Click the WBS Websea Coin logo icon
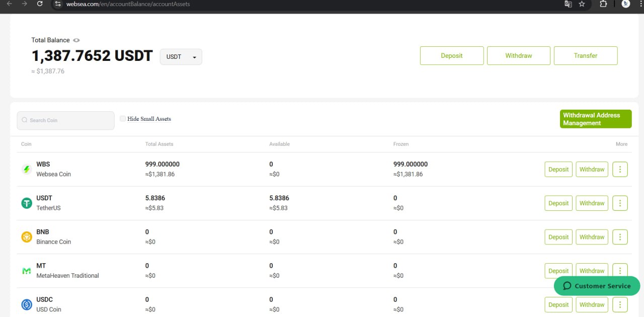The width and height of the screenshot is (644, 317). click(x=27, y=169)
